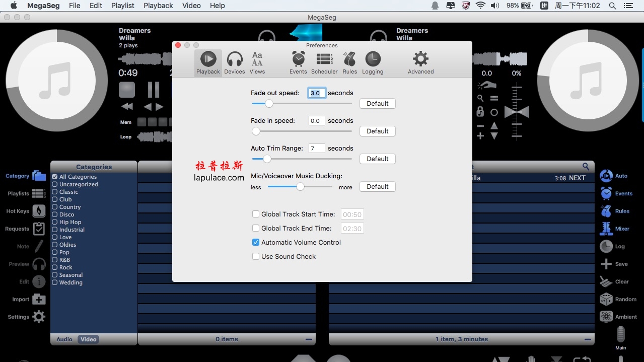Click the Auto button on right sidebar
The image size is (644, 362).
click(606, 176)
